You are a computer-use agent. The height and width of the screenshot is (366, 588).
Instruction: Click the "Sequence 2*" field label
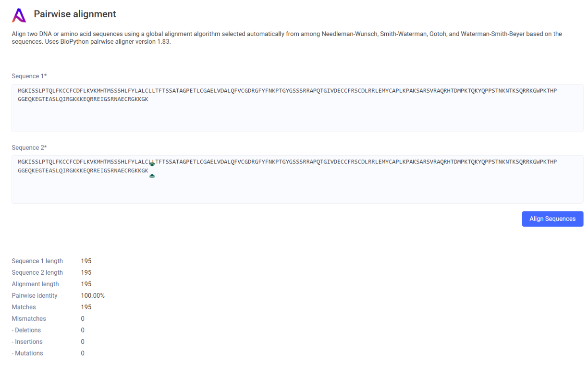coord(29,147)
